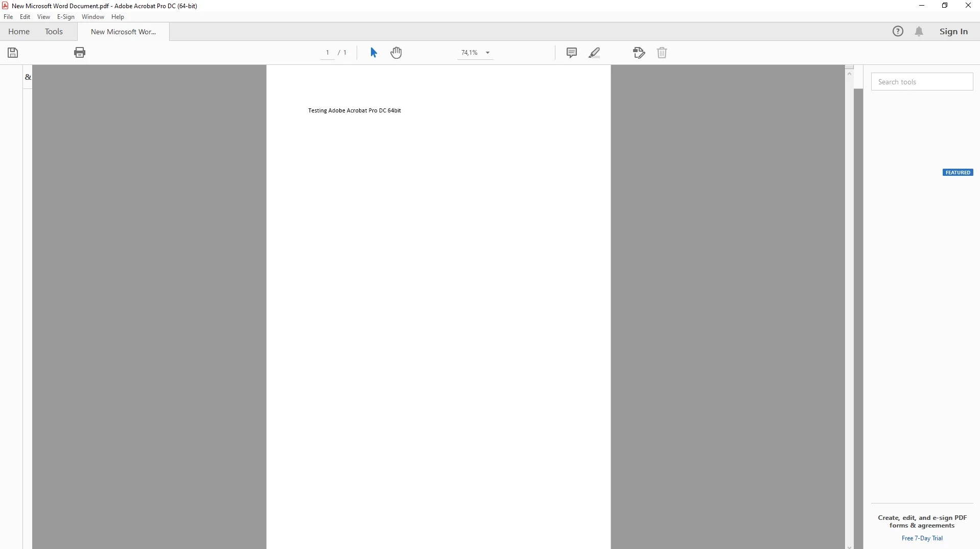This screenshot has width=980, height=549.
Task: Open the notifications bell
Action: click(x=919, y=32)
